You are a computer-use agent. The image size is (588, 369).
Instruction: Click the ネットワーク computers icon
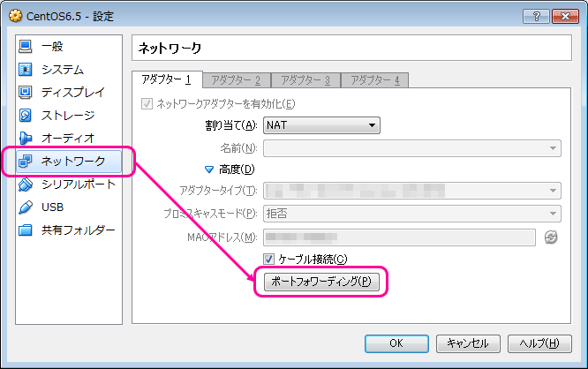pos(25,162)
